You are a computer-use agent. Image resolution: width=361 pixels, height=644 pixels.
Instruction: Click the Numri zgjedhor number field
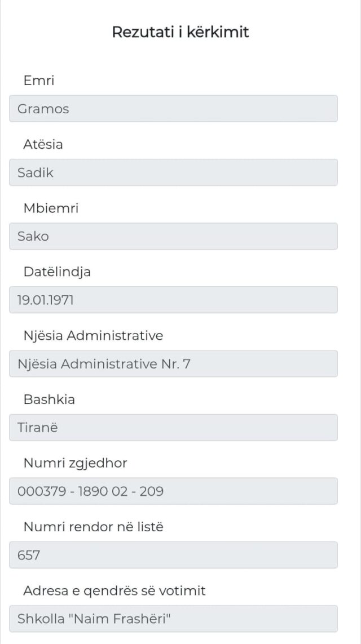(173, 491)
